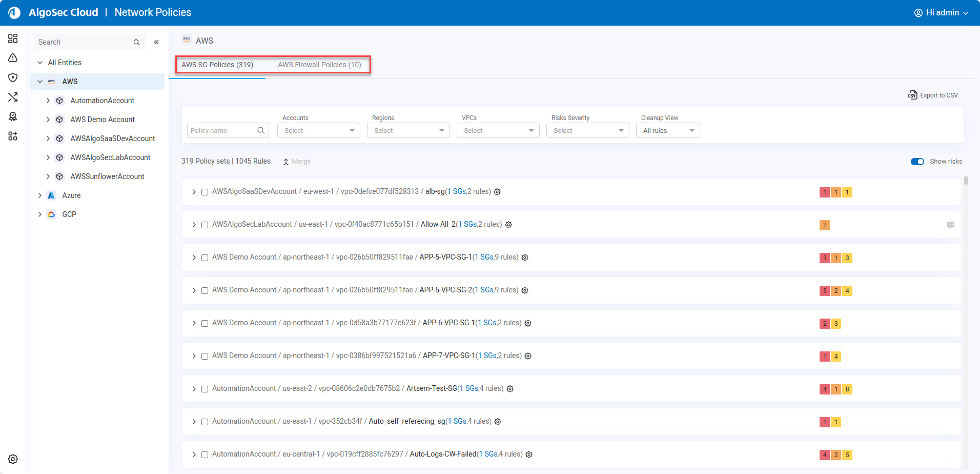Screen dimensions: 980x474
Task: Open the settings gear at sidebar bottom
Action: click(x=13, y=459)
